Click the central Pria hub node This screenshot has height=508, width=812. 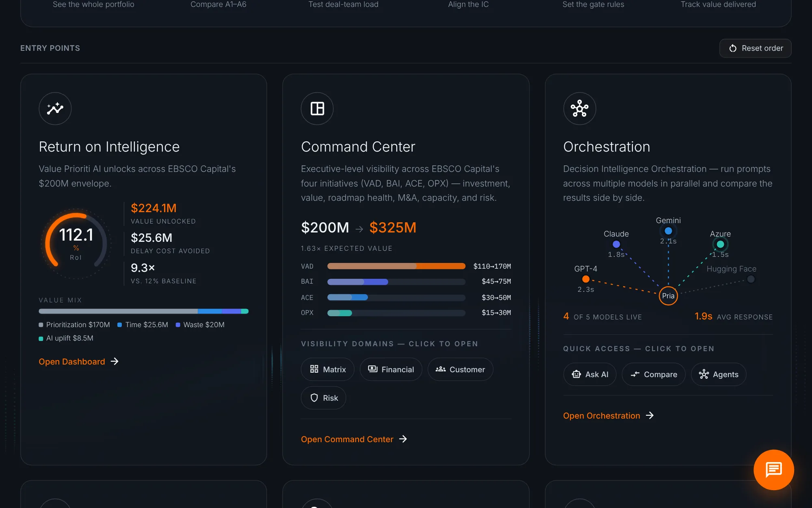[x=668, y=296]
